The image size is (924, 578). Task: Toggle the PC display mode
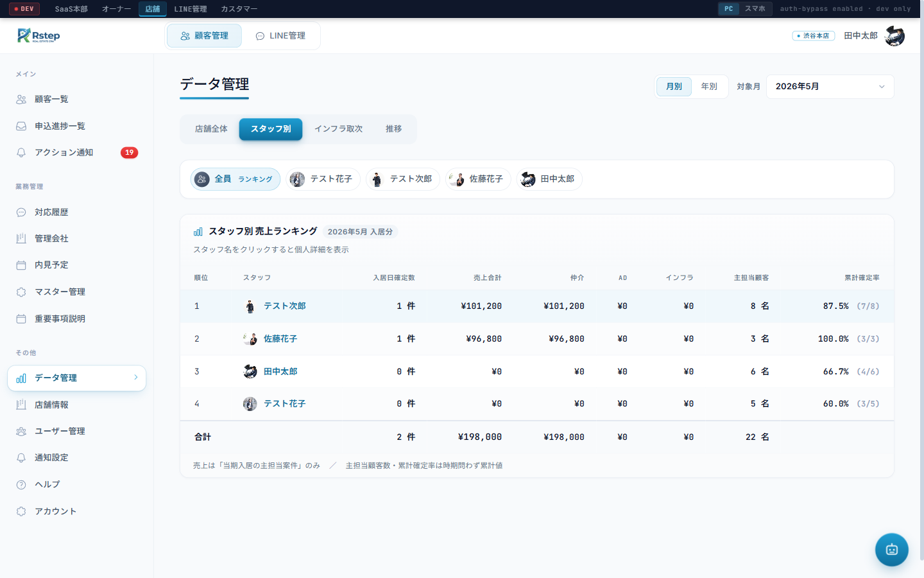click(729, 9)
